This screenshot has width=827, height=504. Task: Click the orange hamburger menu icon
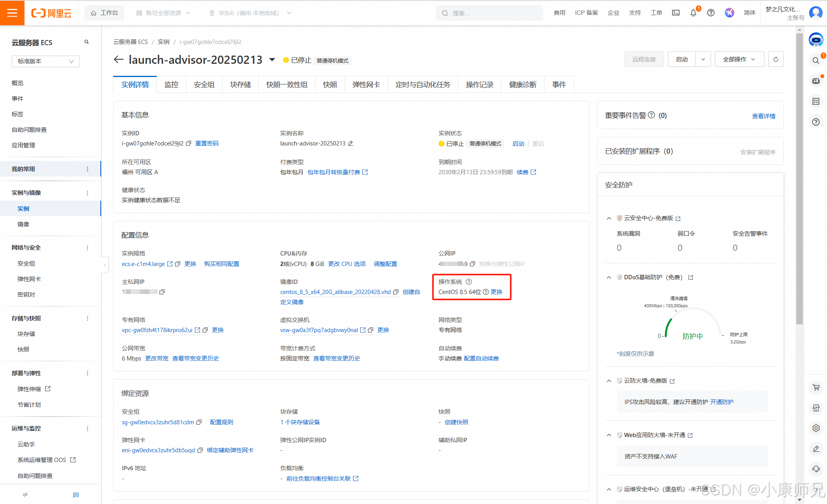(x=12, y=13)
